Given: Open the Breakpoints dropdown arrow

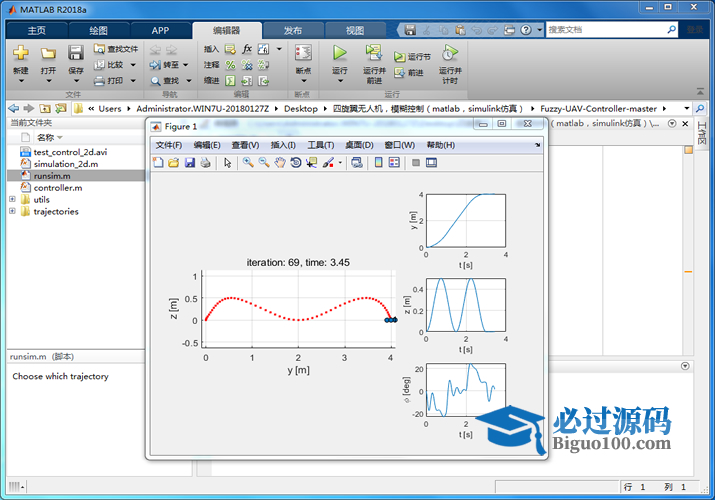Looking at the screenshot, I should (x=304, y=81).
